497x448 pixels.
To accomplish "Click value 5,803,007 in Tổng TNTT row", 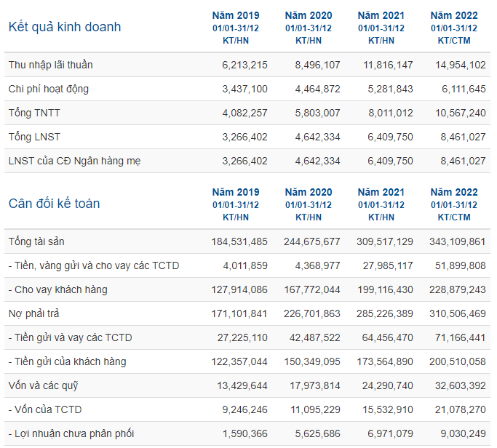I will (x=317, y=113).
